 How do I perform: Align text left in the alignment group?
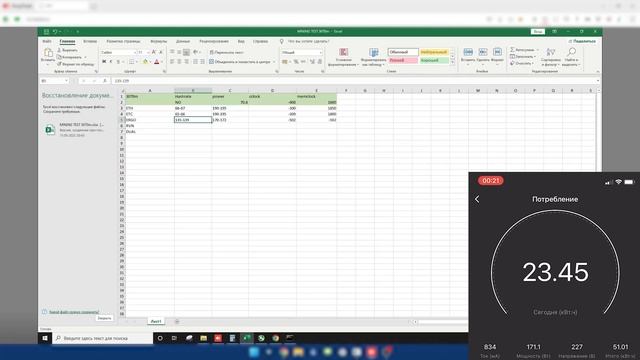point(172,62)
